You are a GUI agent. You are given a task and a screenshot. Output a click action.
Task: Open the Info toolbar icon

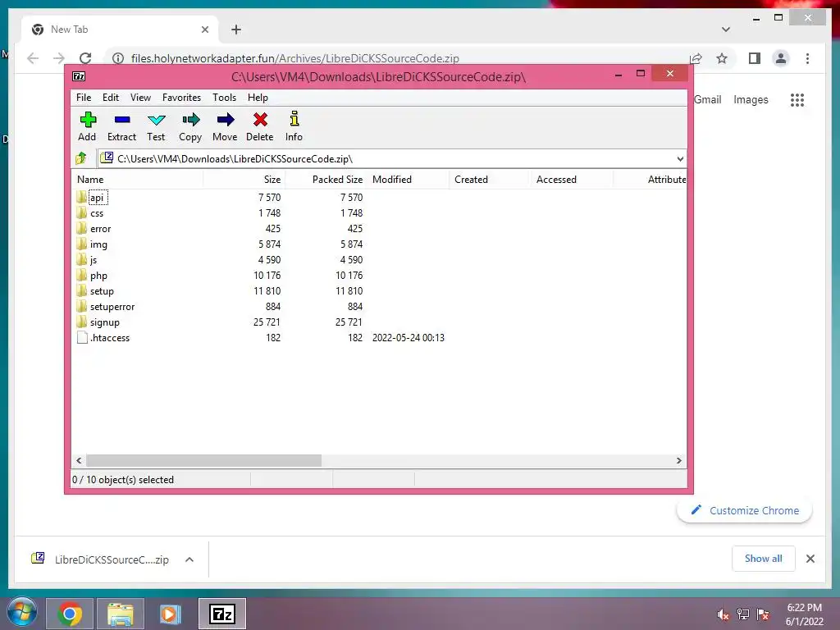click(294, 119)
